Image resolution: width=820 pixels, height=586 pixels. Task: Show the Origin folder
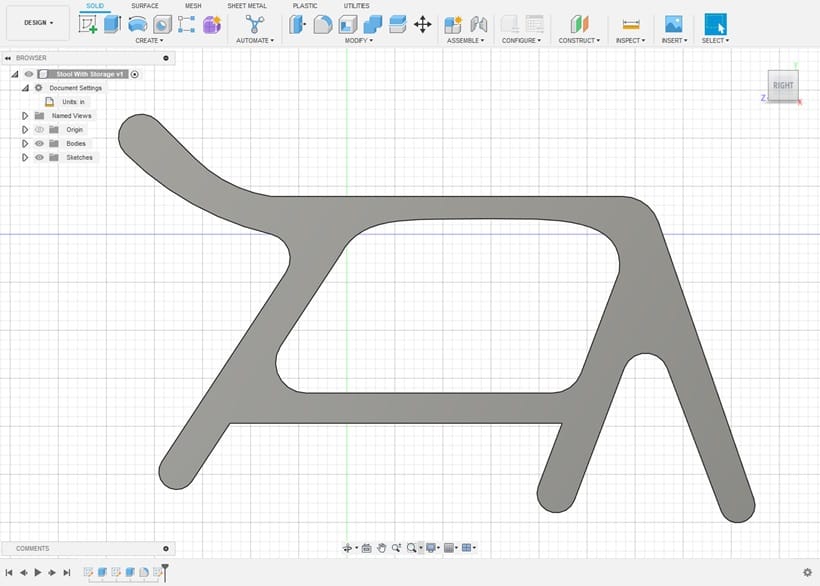[40, 129]
